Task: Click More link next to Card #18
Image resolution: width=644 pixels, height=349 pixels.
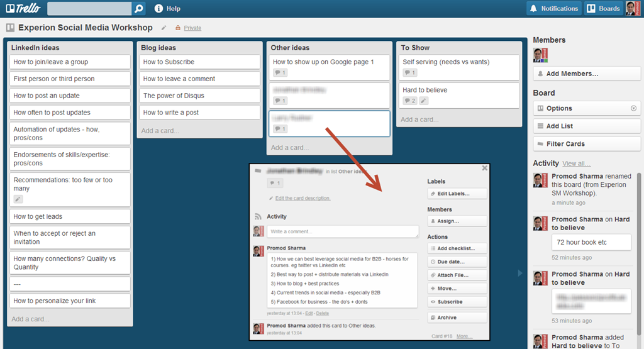Action: 464,336
